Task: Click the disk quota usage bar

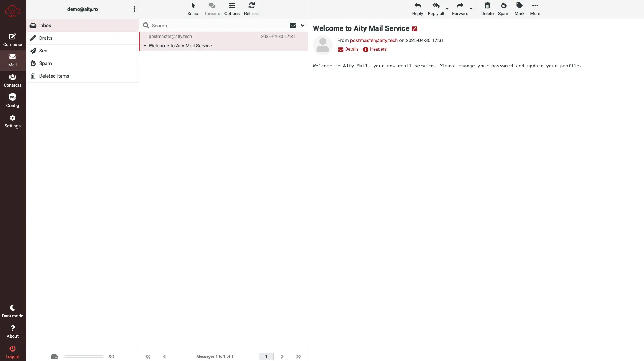Action: click(84, 356)
